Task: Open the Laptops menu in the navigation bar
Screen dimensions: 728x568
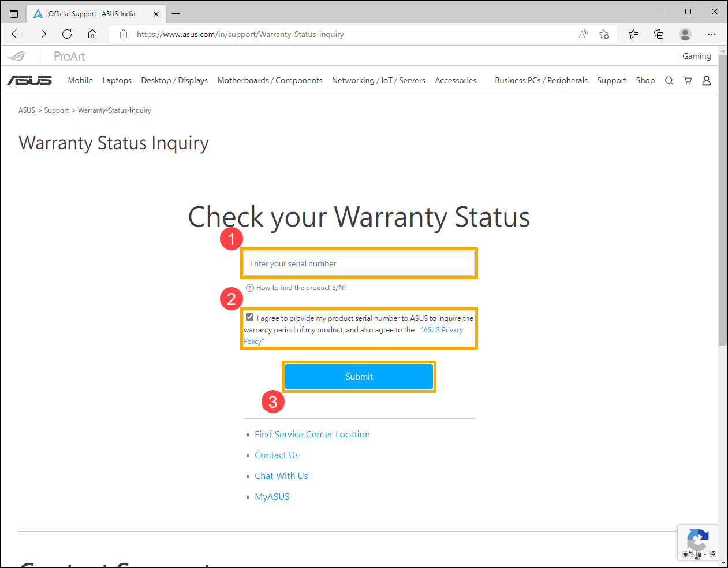Action: tap(117, 80)
